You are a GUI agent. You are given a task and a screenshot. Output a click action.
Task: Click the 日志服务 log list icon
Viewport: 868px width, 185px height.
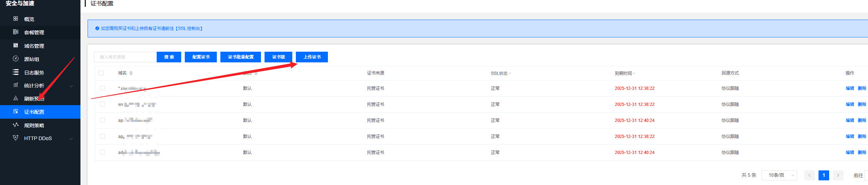16,72
